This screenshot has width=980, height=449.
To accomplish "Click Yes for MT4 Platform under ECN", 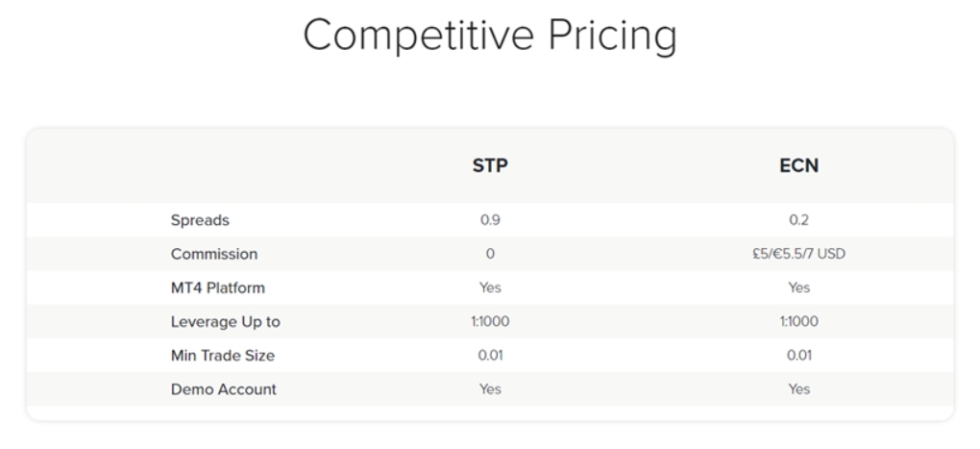I will click(x=798, y=287).
